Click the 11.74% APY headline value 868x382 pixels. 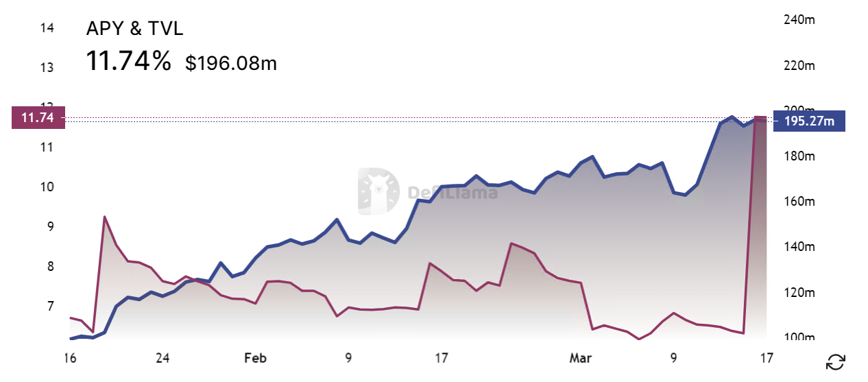click(x=128, y=62)
